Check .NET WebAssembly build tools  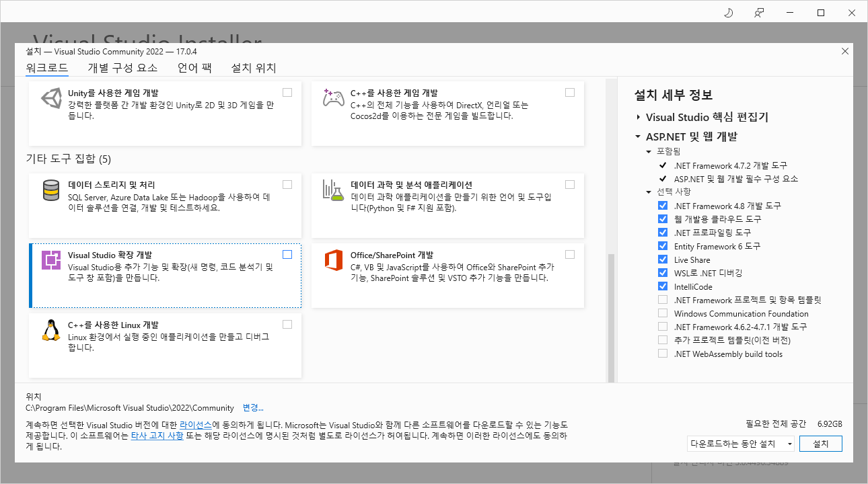point(663,354)
